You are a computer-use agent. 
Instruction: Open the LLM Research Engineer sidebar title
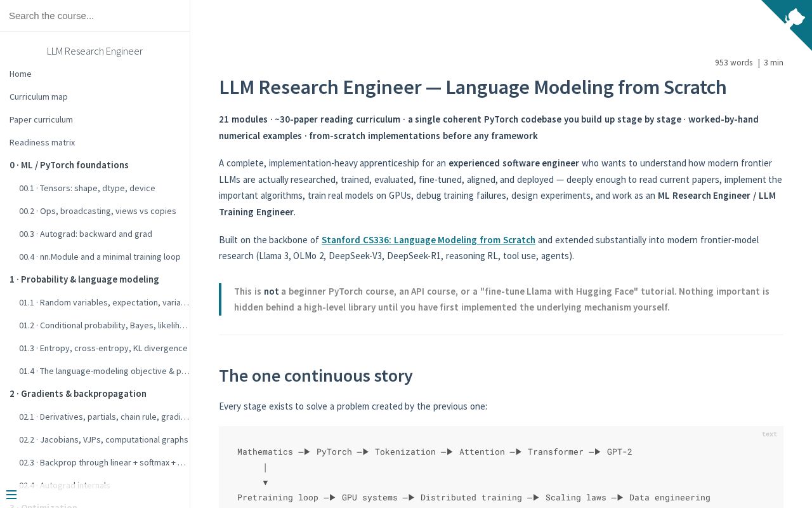coord(95,51)
